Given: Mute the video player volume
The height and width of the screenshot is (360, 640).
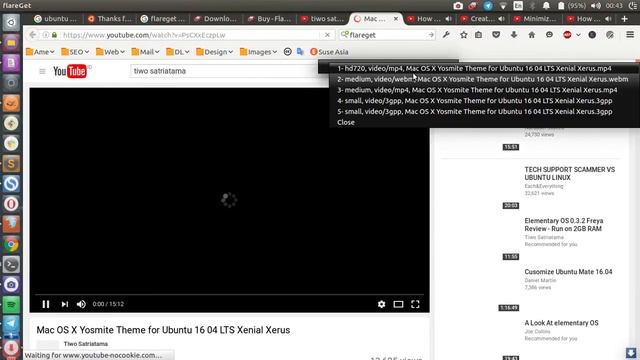Looking at the screenshot, I should point(81,304).
